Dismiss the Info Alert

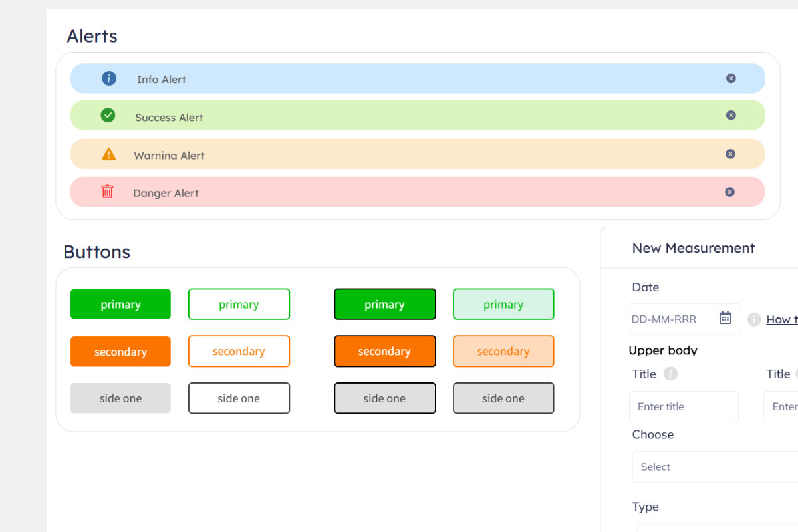coord(731,78)
